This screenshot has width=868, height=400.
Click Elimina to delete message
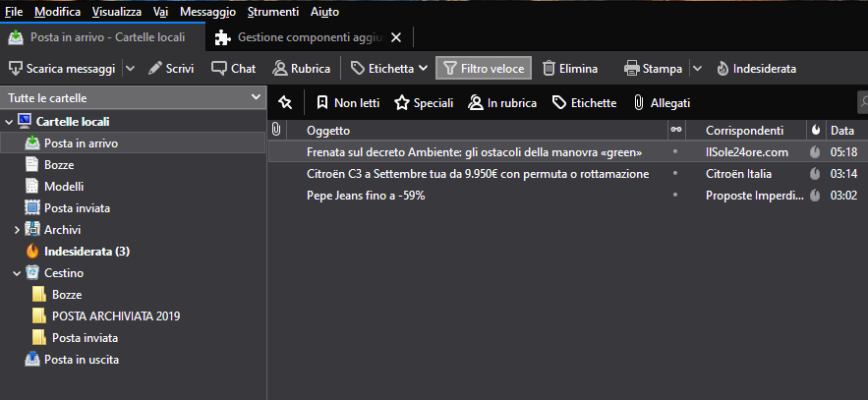(570, 69)
